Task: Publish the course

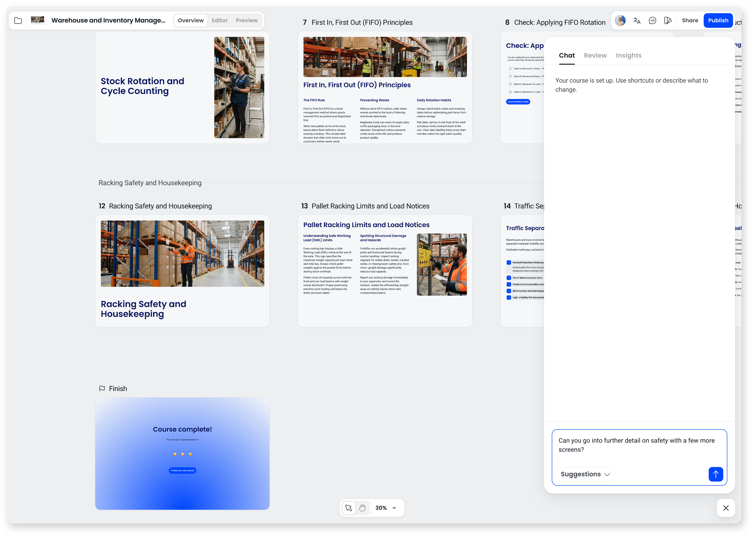Action: [x=718, y=20]
